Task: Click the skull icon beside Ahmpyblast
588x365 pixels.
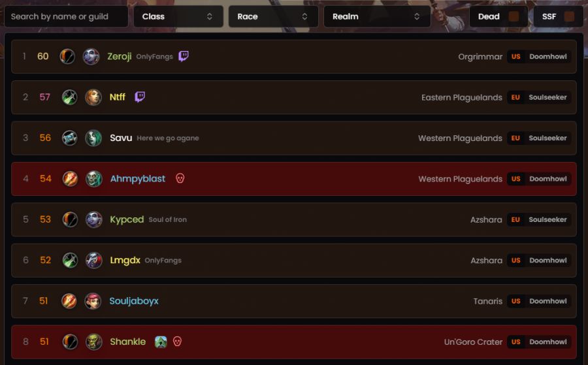Action: (180, 178)
